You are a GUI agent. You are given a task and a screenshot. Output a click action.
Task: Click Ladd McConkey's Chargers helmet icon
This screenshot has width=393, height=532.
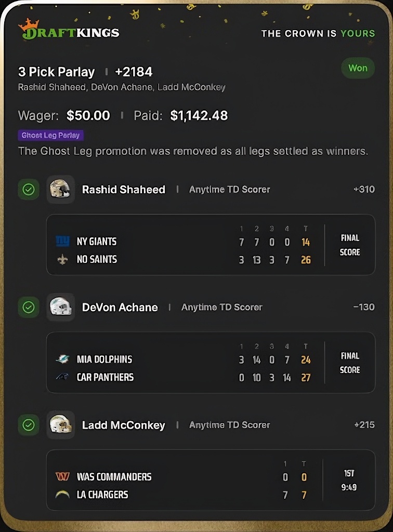60,425
